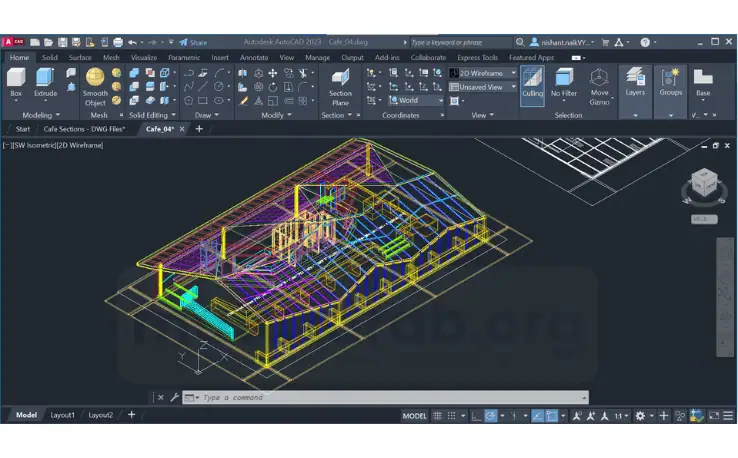Toggle MODEL space button in status bar
Viewport: 738px width, 458px height.
tap(414, 415)
